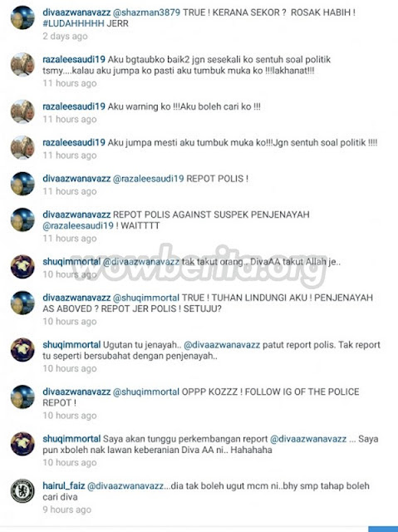Open divaazwanavazz avatar beside 'OPPP KOZZZ' comment

coord(22,397)
